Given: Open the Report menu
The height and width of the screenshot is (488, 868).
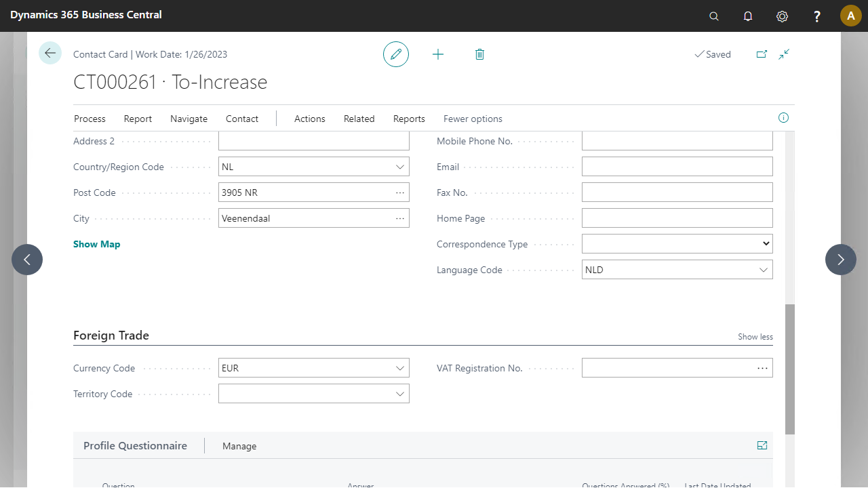Looking at the screenshot, I should pyautogui.click(x=138, y=119).
